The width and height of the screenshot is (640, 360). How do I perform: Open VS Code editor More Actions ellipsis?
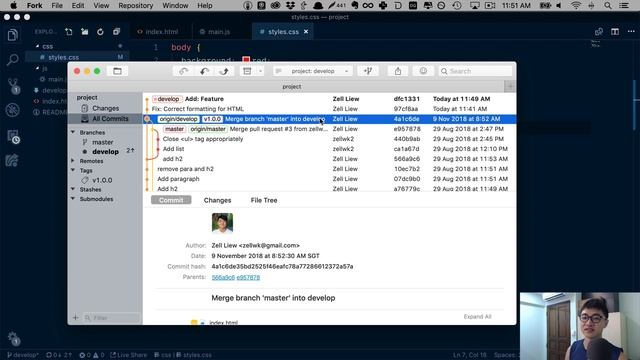(x=631, y=31)
